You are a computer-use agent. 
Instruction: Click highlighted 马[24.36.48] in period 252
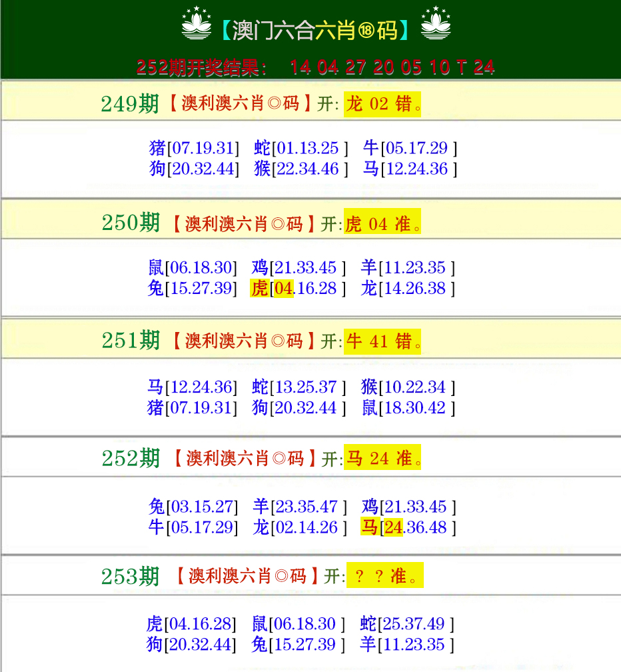click(408, 527)
